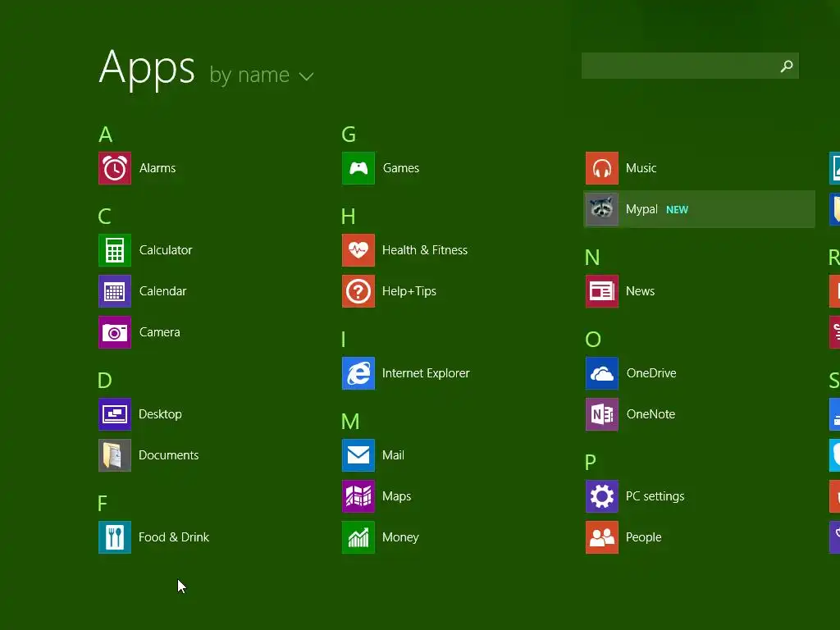
Task: Select the 'Internet Explorer' label
Action: (426, 373)
